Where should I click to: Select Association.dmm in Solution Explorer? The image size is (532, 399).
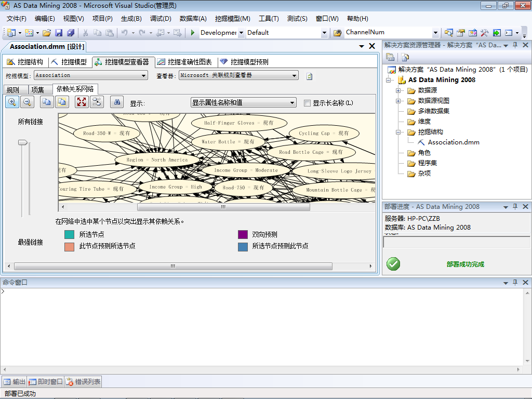coord(453,142)
